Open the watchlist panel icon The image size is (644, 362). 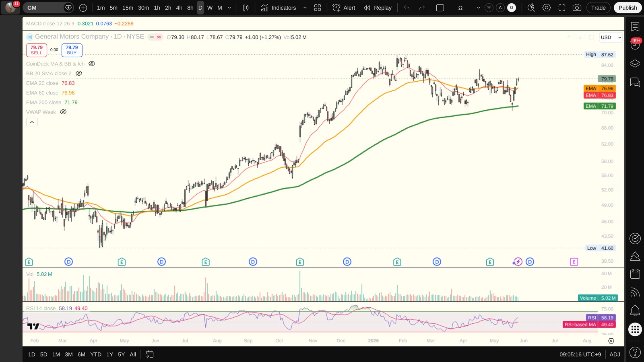click(x=635, y=27)
